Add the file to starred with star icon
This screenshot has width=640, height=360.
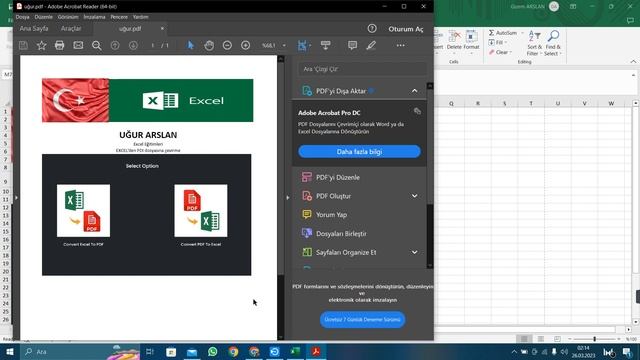41,45
